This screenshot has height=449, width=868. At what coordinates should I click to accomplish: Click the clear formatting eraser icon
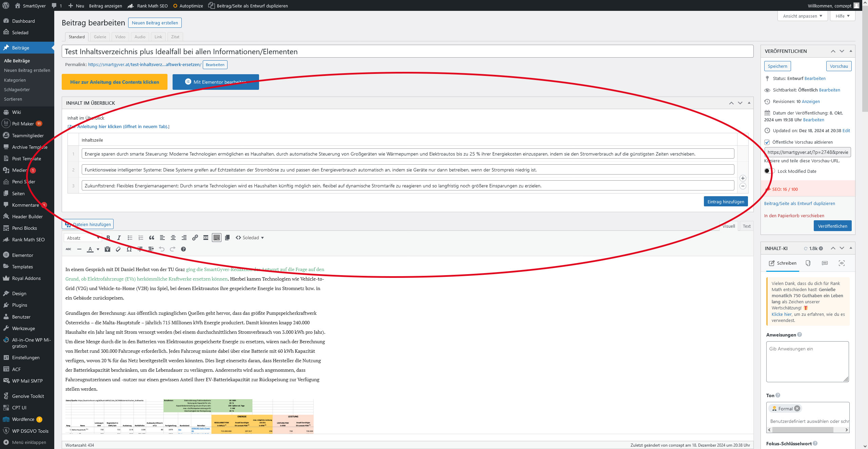(x=118, y=249)
